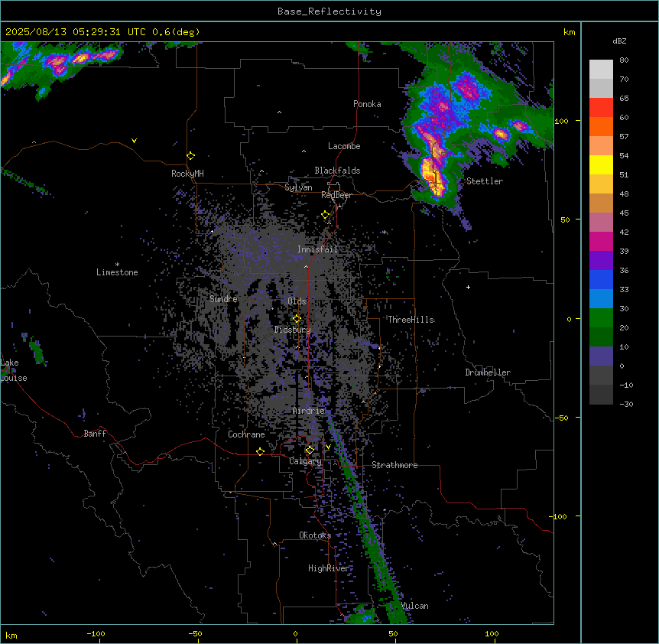Viewport: 659px width, 644px height.
Task: Click the RockyMH label
Action: click(x=187, y=174)
